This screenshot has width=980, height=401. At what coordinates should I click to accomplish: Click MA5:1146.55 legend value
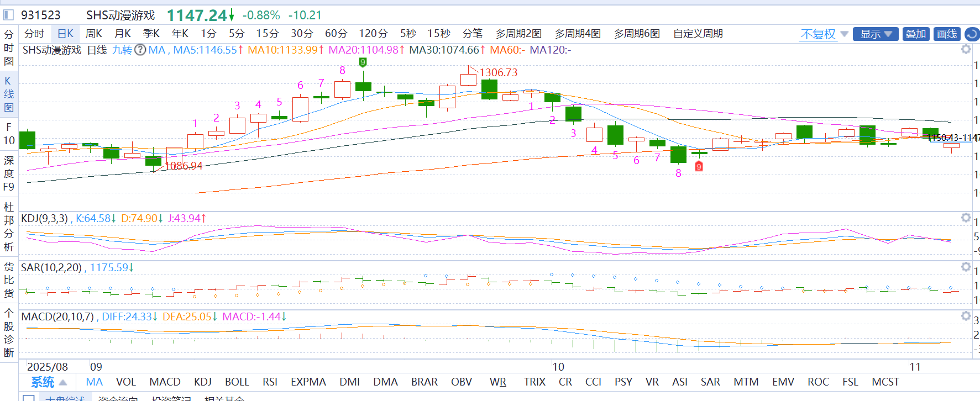208,50
